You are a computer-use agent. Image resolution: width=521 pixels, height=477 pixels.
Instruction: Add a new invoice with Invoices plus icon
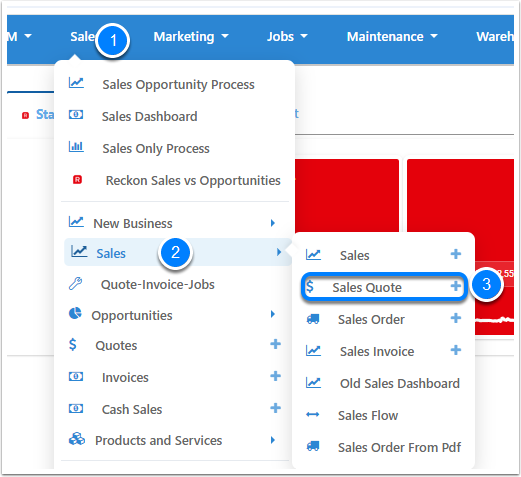click(275, 376)
